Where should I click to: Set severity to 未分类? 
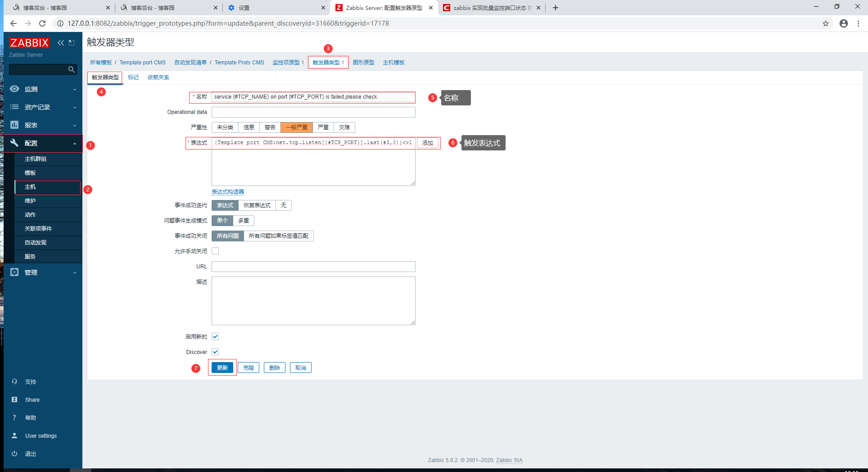[x=225, y=127]
